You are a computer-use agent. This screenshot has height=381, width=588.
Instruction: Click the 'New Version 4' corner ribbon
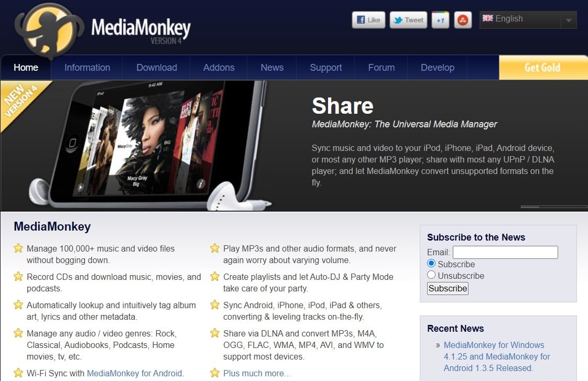pos(20,101)
